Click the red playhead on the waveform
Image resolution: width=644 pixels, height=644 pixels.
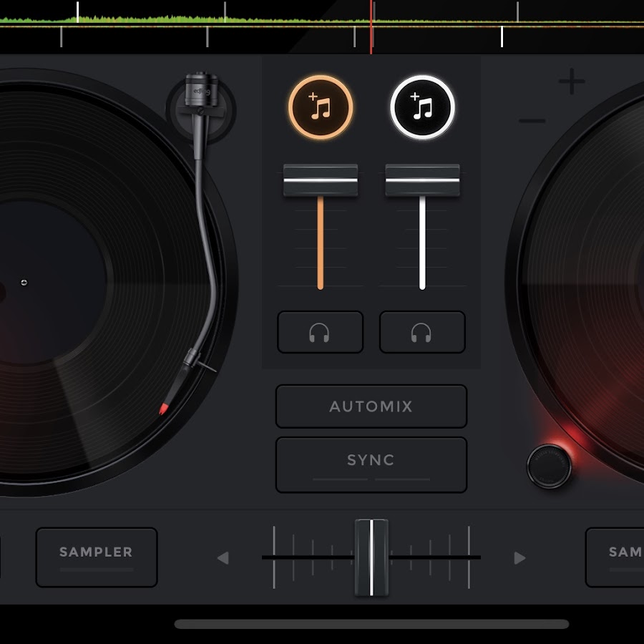(371, 26)
